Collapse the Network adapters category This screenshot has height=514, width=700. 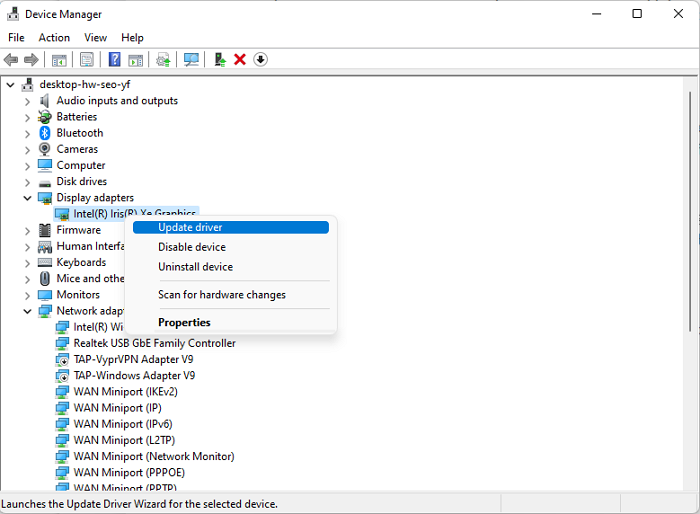pyautogui.click(x=28, y=311)
